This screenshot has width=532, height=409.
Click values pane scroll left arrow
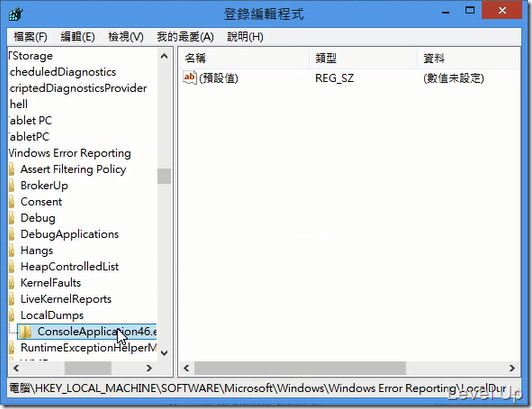point(186,368)
